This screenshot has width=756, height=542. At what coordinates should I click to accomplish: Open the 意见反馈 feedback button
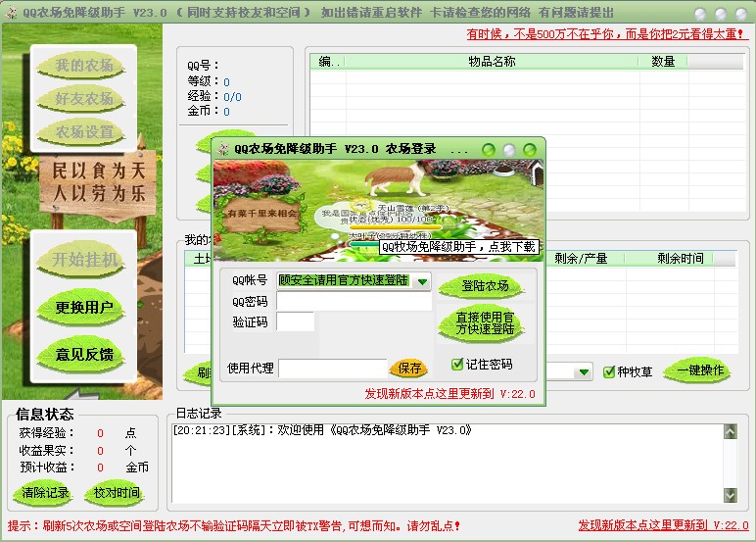(x=83, y=354)
